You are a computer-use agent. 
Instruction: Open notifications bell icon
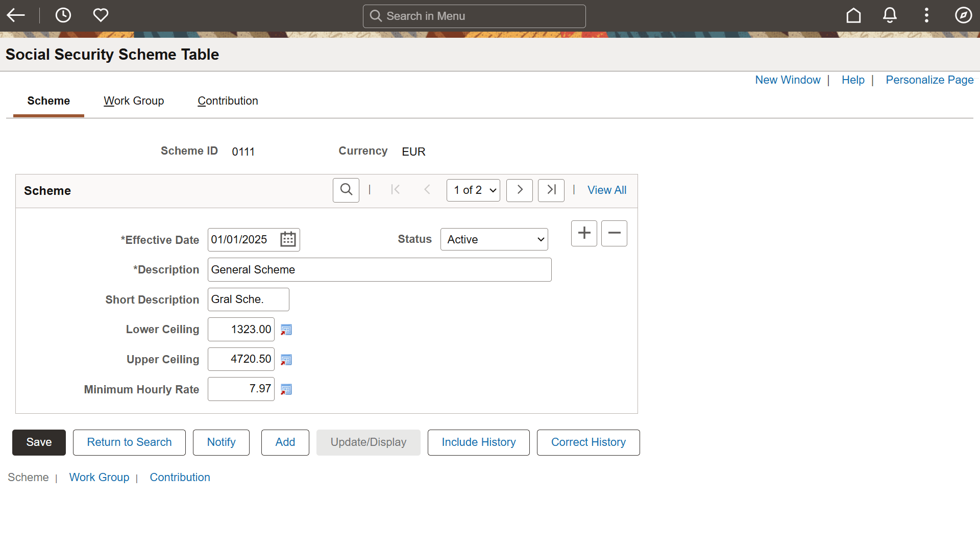(x=890, y=15)
